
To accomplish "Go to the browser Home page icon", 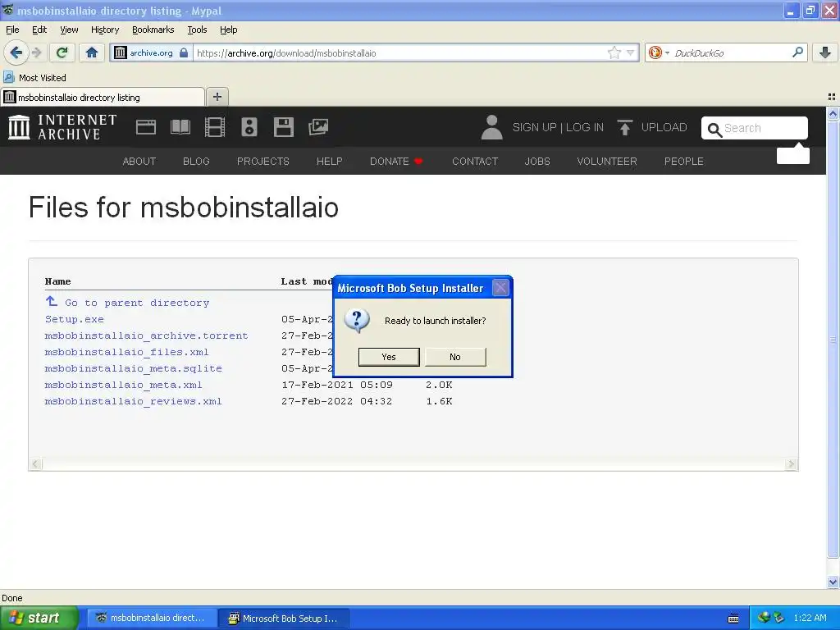I will 92,52.
